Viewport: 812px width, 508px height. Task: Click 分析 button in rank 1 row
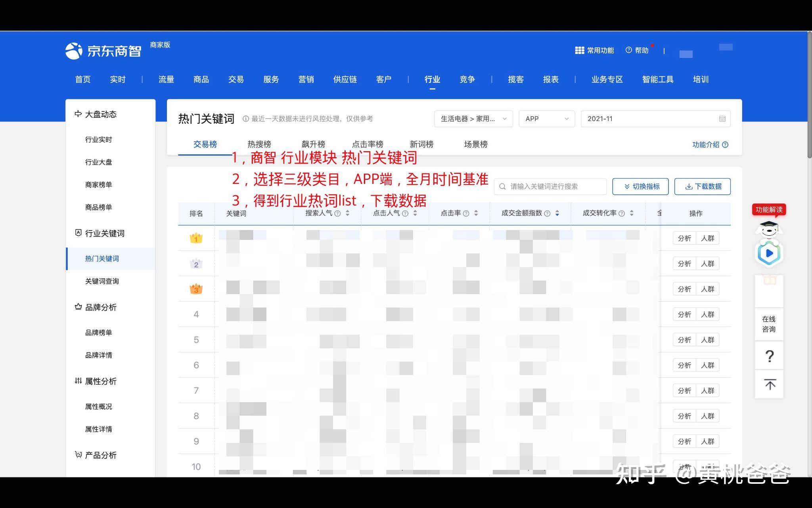pos(684,238)
